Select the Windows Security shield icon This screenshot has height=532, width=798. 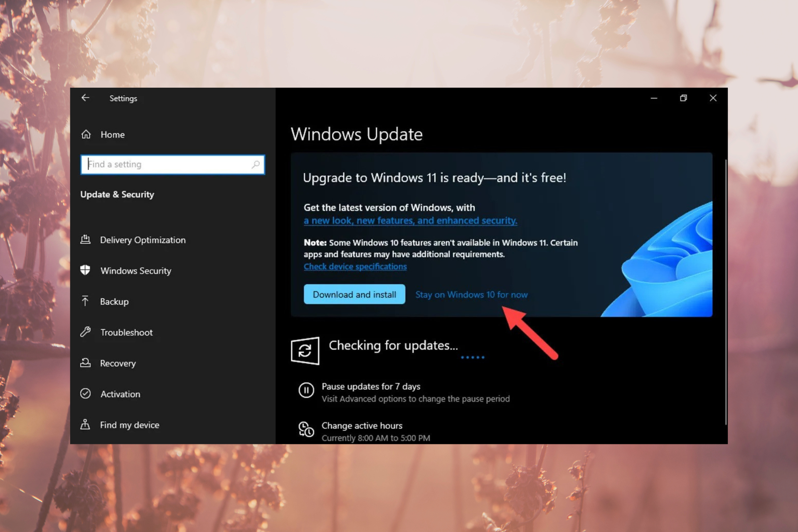(x=86, y=270)
